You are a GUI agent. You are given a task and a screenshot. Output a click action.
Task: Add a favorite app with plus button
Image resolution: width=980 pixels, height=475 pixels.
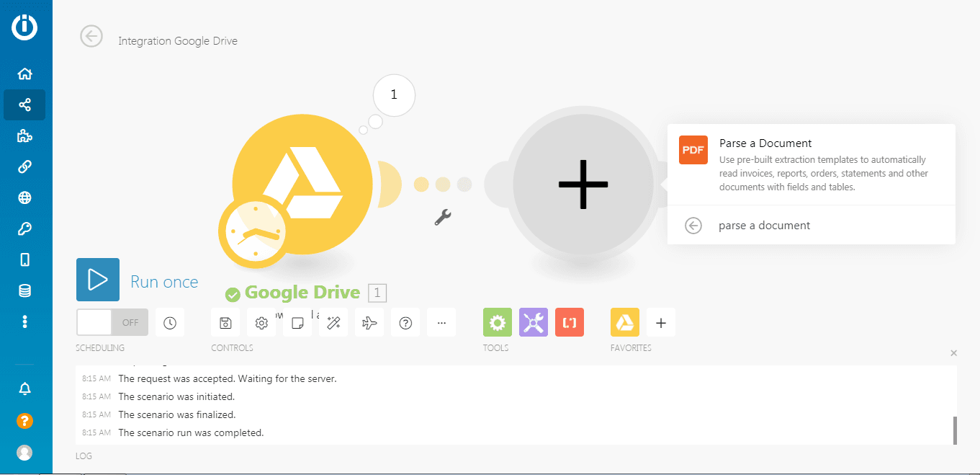point(661,323)
